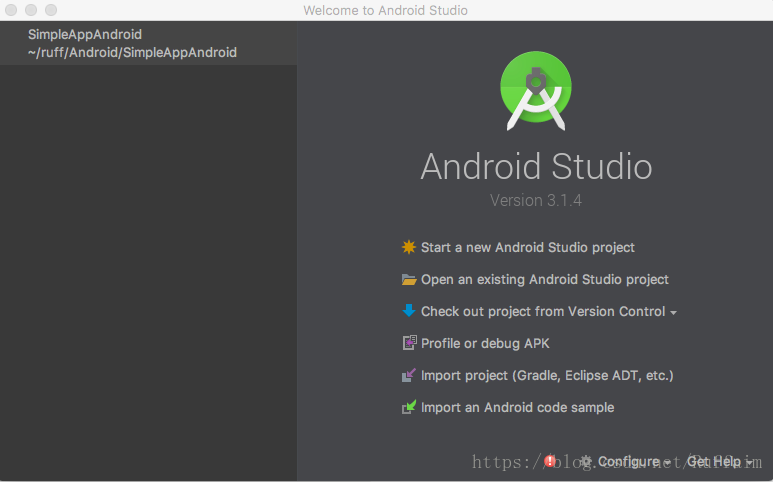This screenshot has width=773, height=482.
Task: Click the Android Studio logo
Action: [x=536, y=90]
